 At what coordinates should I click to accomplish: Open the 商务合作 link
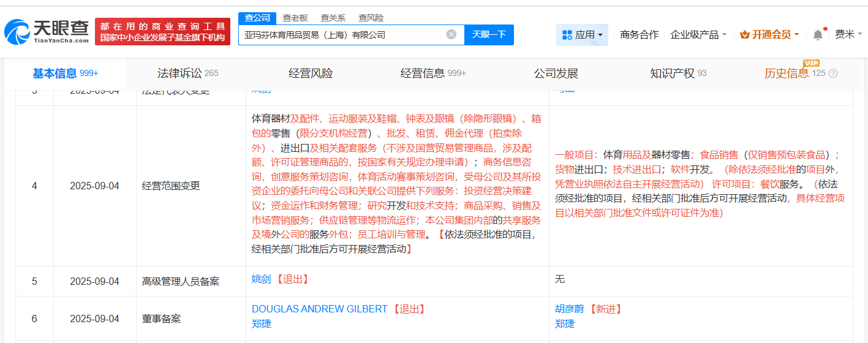pos(639,35)
